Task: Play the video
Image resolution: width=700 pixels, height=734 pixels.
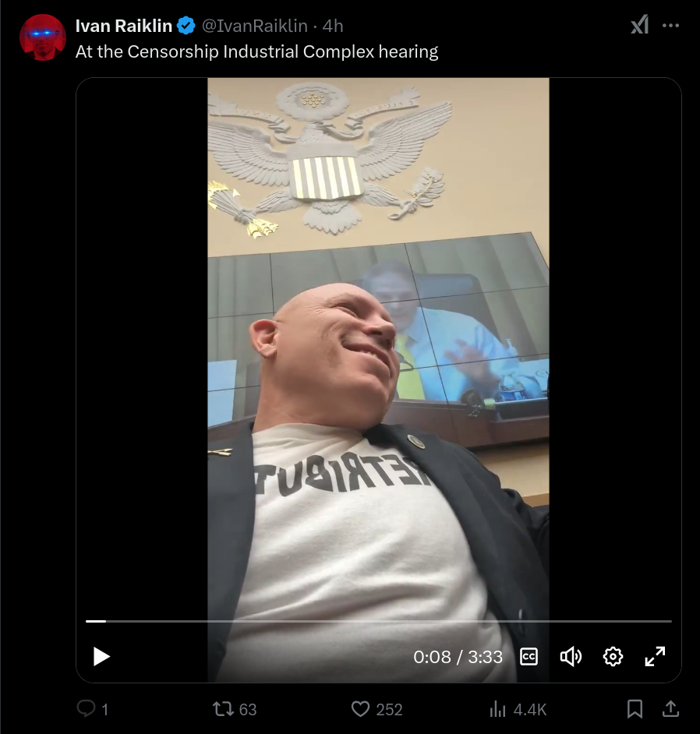Action: (x=101, y=656)
